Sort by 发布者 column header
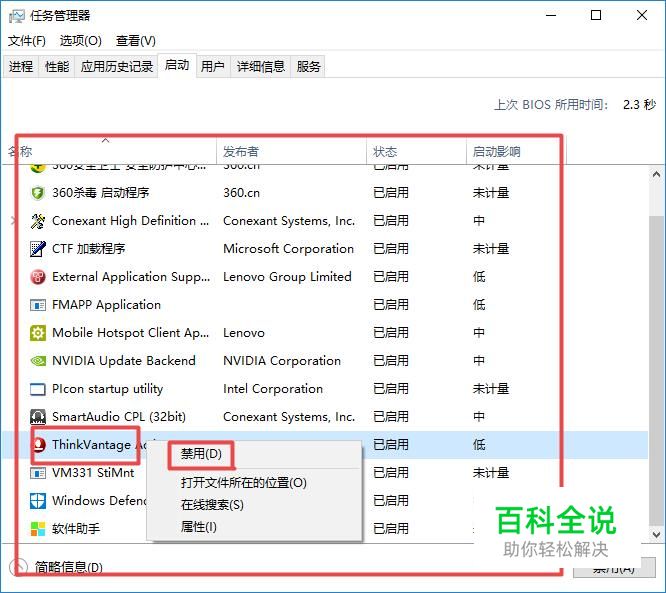Screen dimensions: 666x593 [x=291, y=152]
